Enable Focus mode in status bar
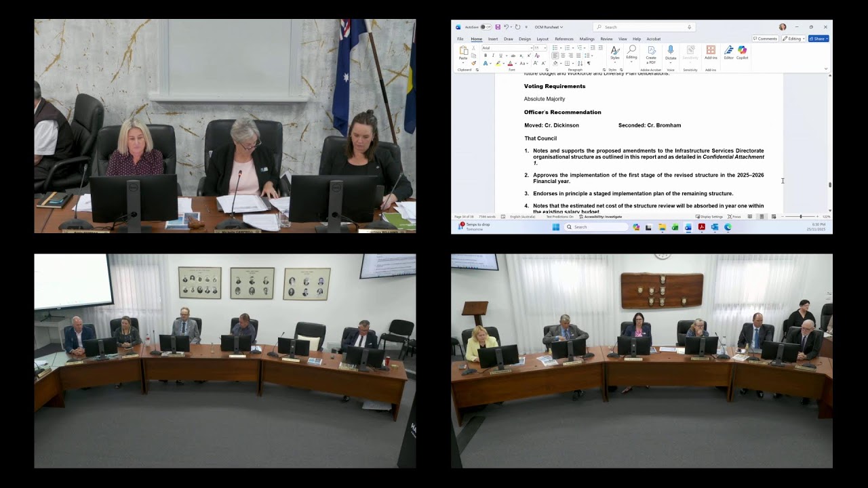This screenshot has height=488, width=868. 734,217
